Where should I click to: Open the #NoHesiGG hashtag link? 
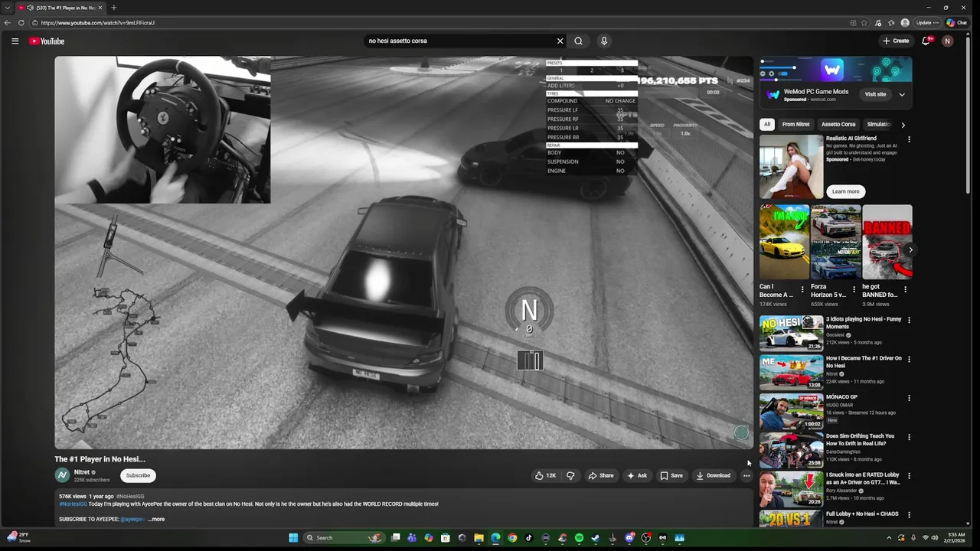coord(73,504)
